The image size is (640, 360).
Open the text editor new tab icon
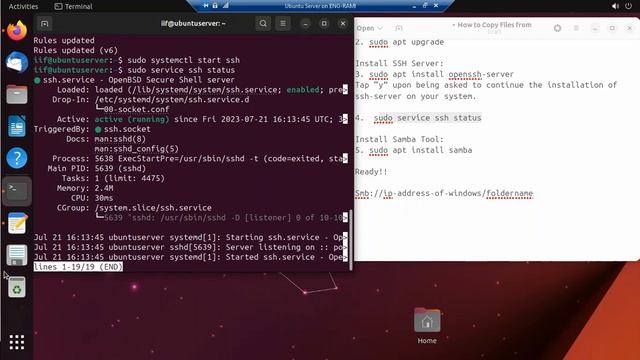[399, 28]
